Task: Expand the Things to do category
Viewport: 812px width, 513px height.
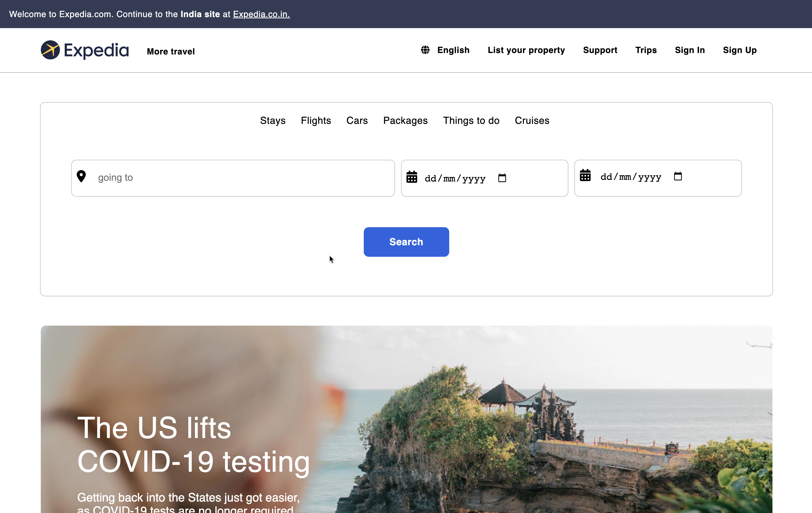Action: point(471,120)
